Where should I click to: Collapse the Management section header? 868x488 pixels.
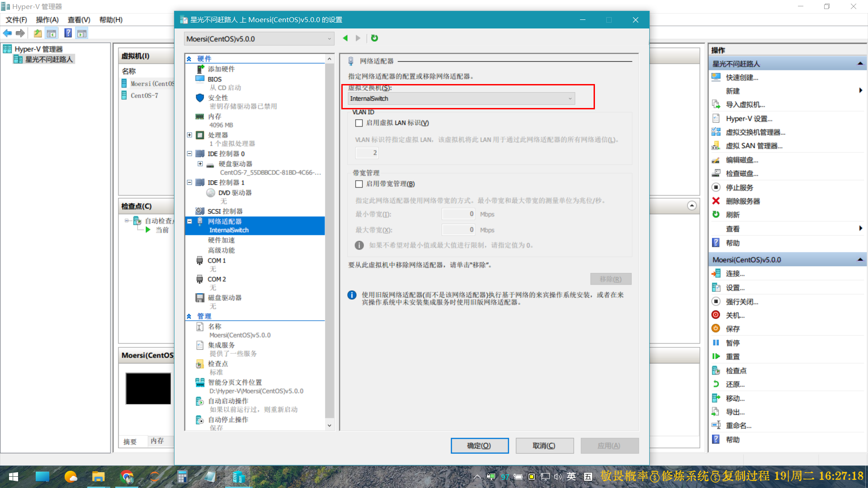189,316
